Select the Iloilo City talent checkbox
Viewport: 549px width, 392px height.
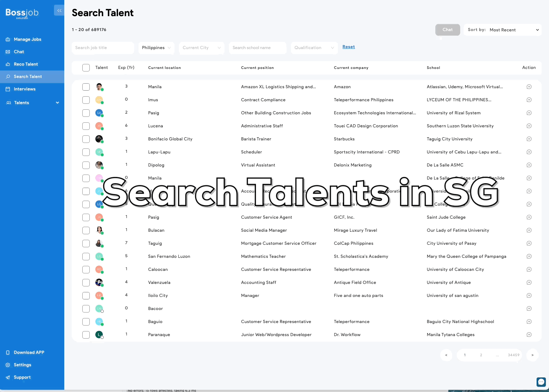86,296
